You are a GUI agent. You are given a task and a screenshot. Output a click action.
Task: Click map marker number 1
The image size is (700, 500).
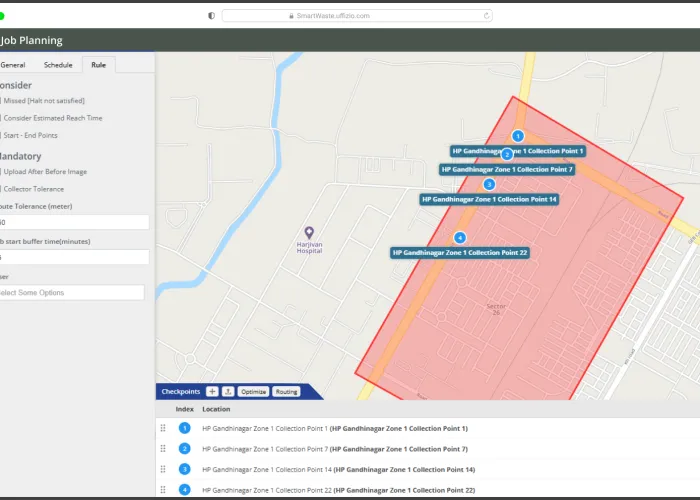point(517,135)
